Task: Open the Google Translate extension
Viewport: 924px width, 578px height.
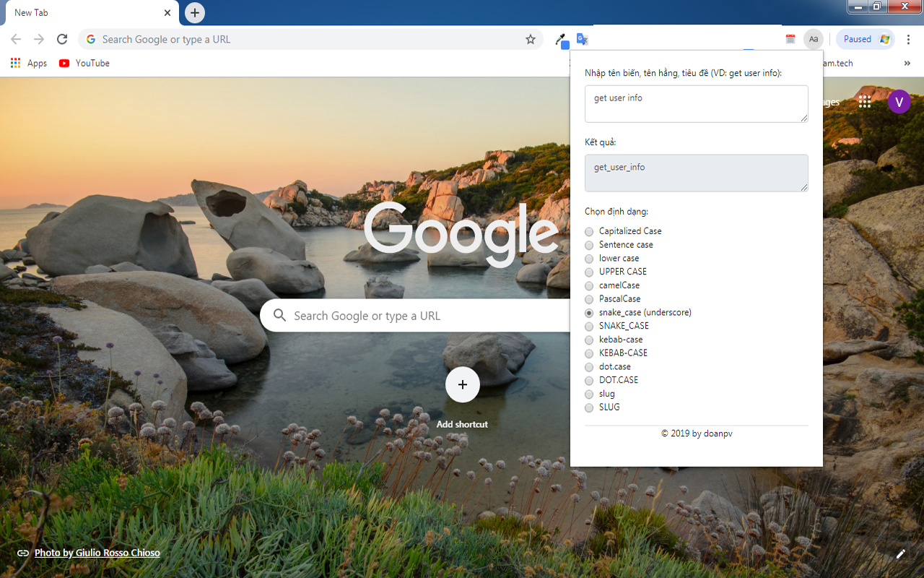Action: point(582,40)
